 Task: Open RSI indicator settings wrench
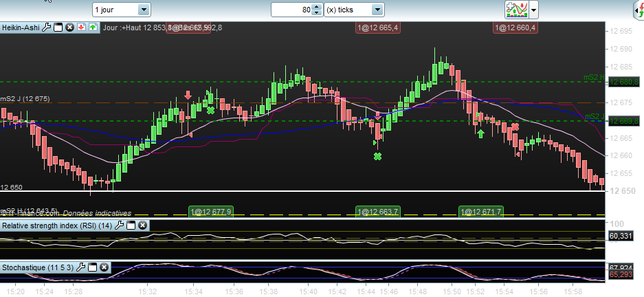(119, 225)
